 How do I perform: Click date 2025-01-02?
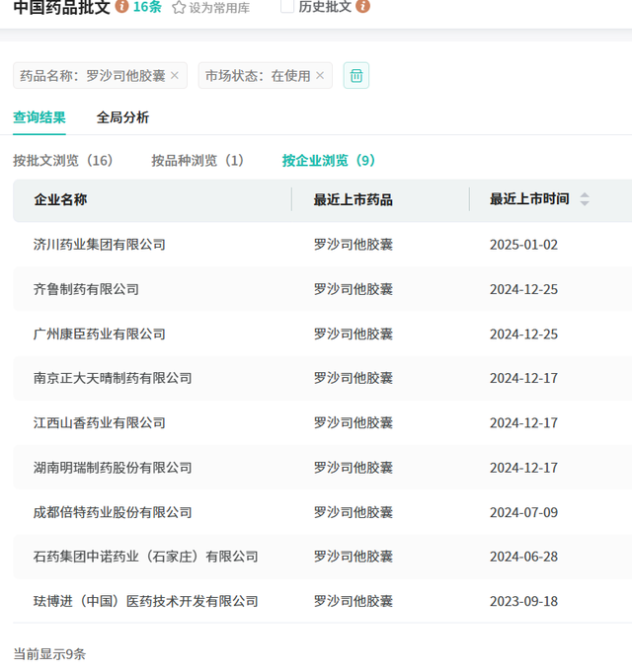[523, 245]
